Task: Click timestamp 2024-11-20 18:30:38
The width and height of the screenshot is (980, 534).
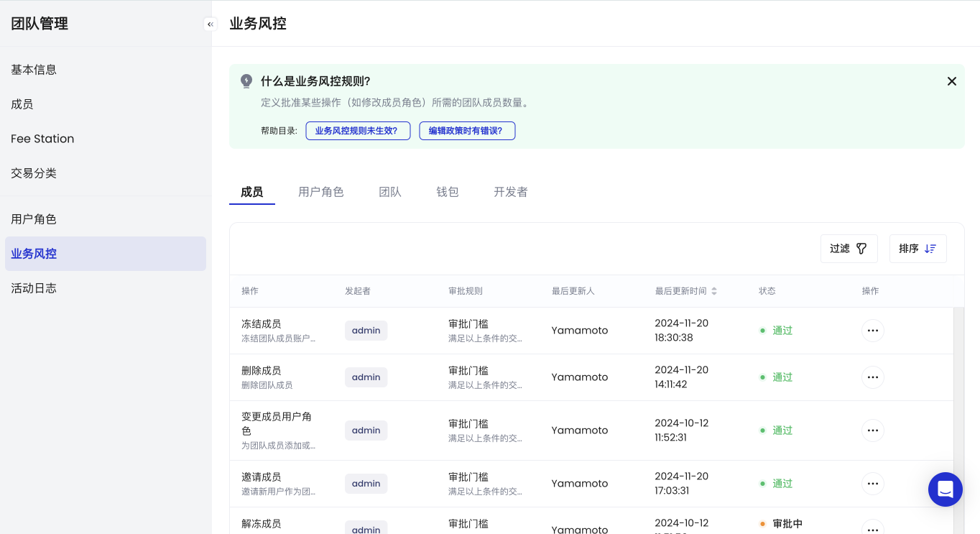Action: click(x=682, y=331)
